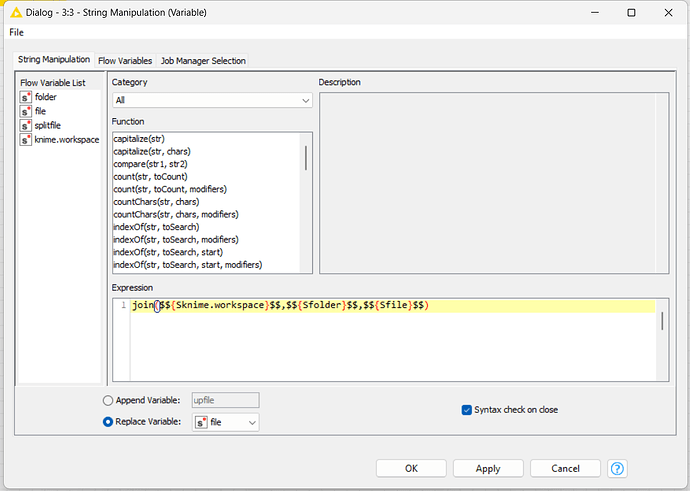The image size is (690, 491).
Task: Select the splitfile flow variable
Action: point(48,125)
